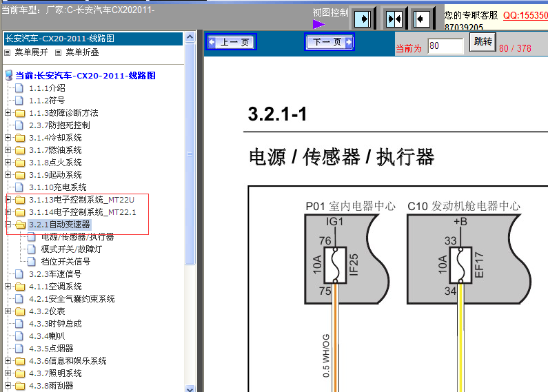548x392 pixels.
Task: Expand the 3.1.8点火系统 node
Action: tap(8, 163)
